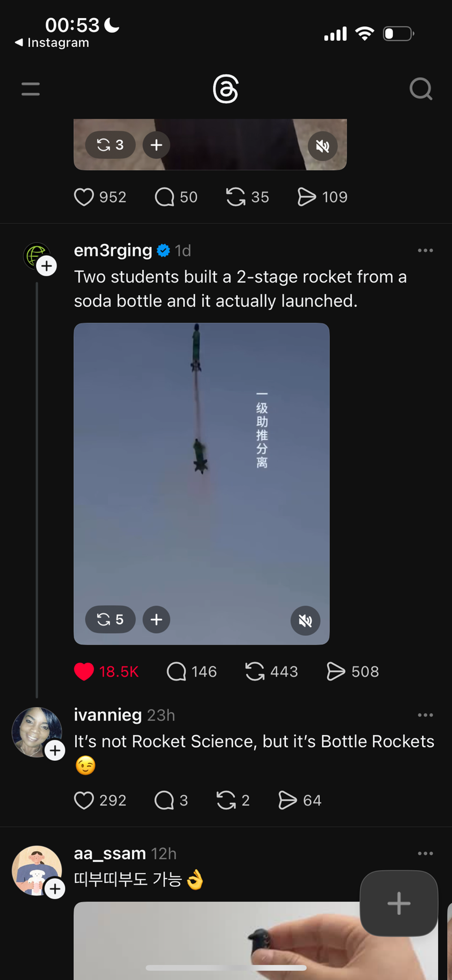Tap the 5 reposts pill on rocket video
Image resolution: width=452 pixels, height=980 pixels.
110,620
